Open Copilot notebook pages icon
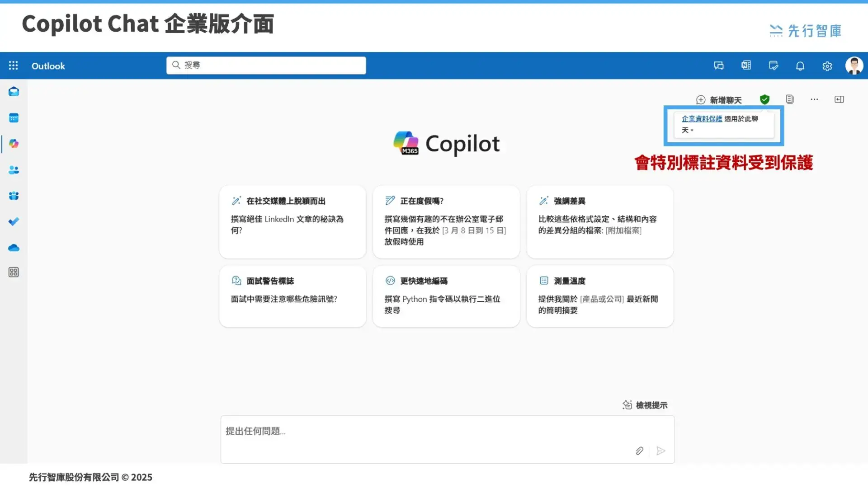 point(790,99)
